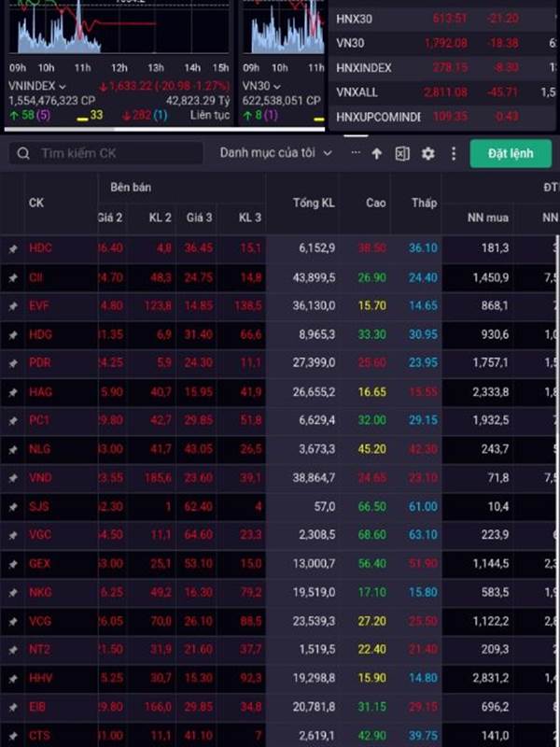Toggle pin for VND row
560x747 pixels.
click(x=13, y=478)
